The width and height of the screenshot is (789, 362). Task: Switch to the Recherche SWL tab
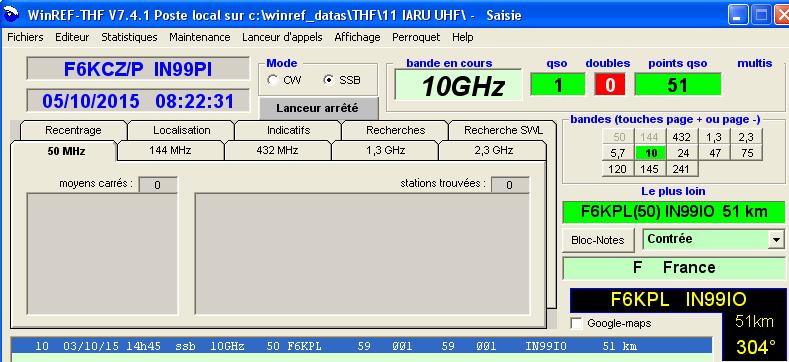tap(503, 130)
